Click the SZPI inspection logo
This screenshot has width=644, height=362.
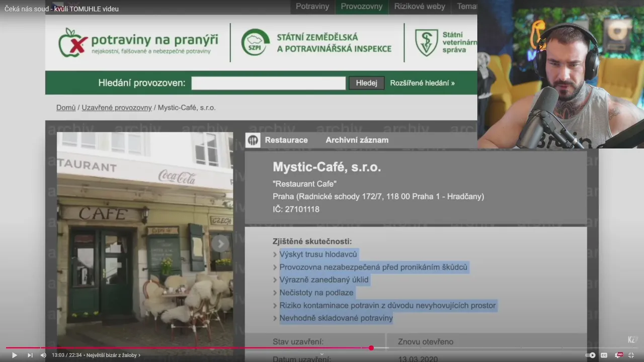click(x=316, y=43)
